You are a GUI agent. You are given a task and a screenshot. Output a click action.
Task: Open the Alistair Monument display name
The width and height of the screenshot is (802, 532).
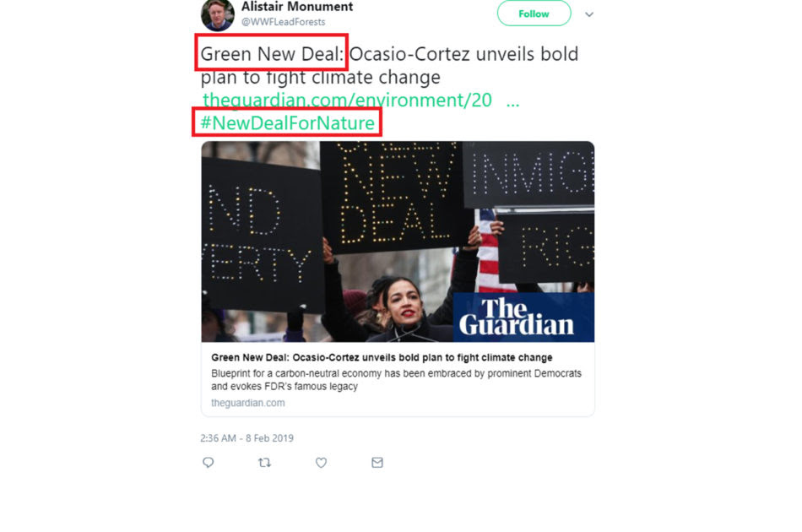coord(296,7)
